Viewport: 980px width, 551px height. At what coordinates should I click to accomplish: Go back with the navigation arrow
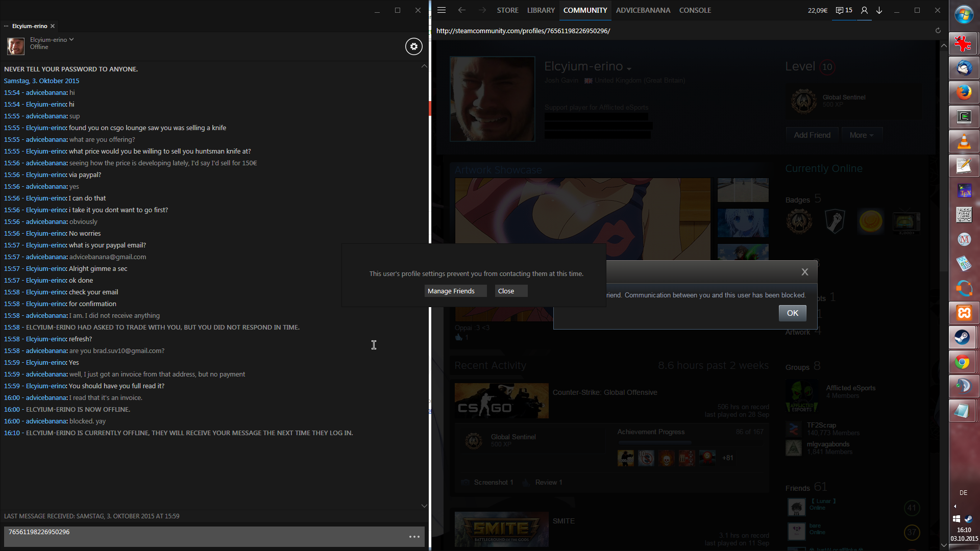coord(461,10)
